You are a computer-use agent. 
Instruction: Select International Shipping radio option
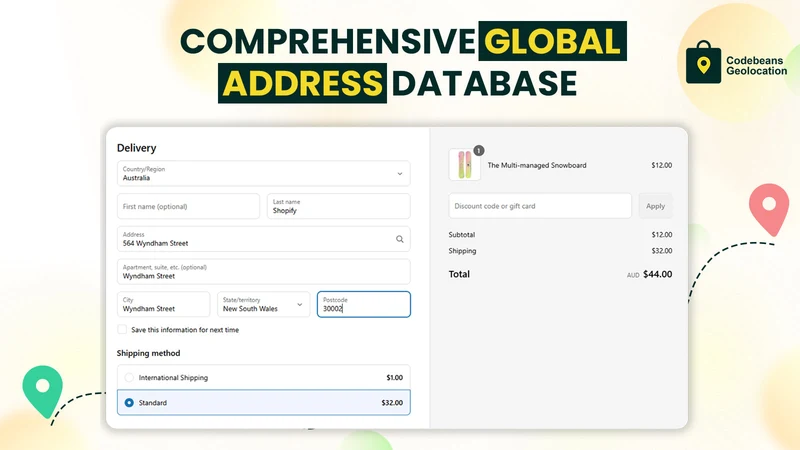pos(129,378)
